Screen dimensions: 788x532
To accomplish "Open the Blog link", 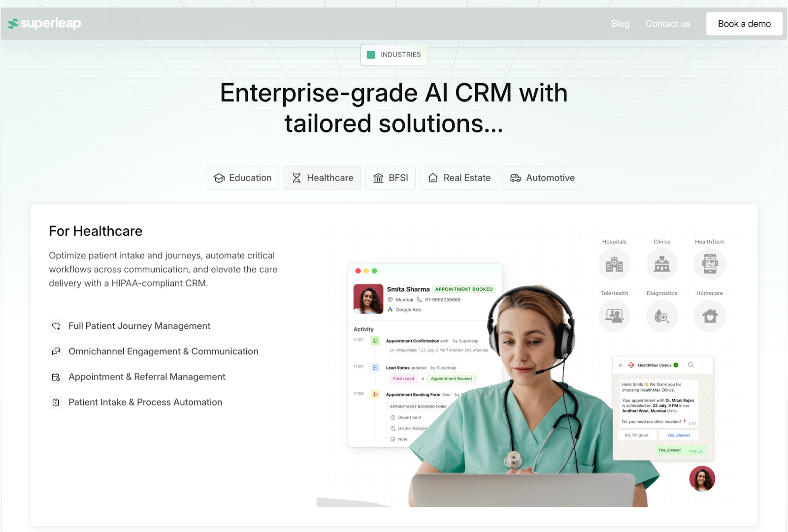I will click(x=620, y=24).
